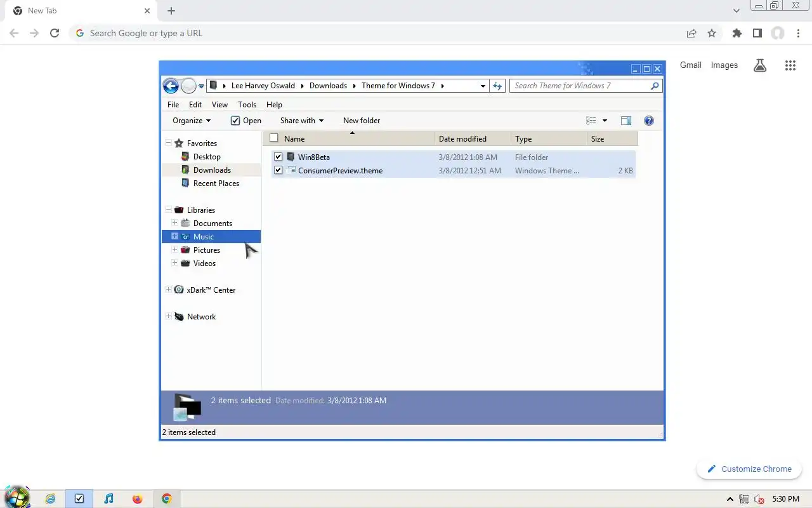Uncheck the ConsumerPreview.theme checkbox
This screenshot has width=812, height=508.
pyautogui.click(x=278, y=170)
